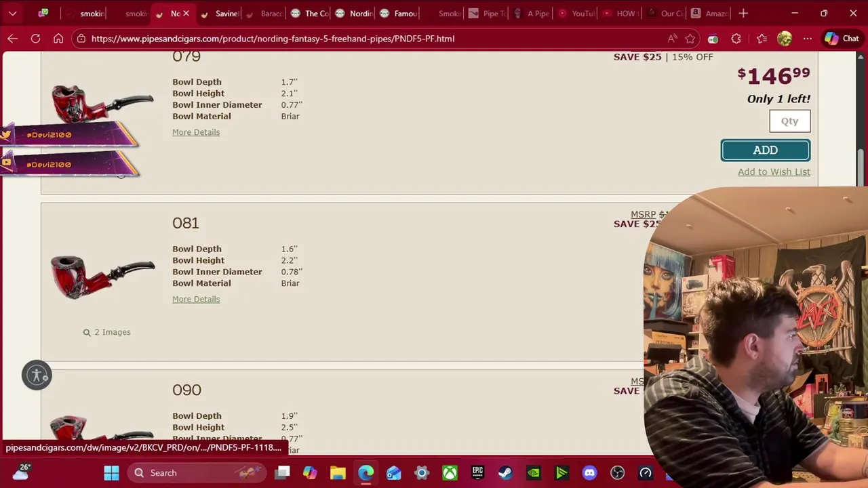Open browser Extensions puzzle icon

736,39
